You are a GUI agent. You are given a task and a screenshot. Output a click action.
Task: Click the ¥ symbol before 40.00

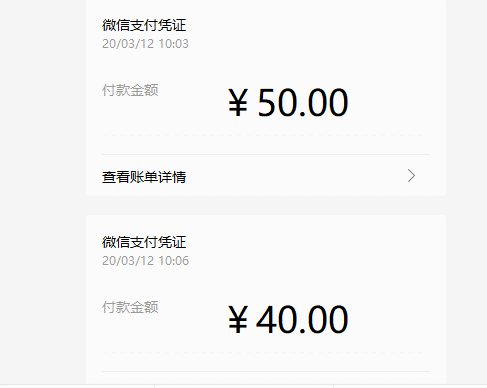point(238,320)
